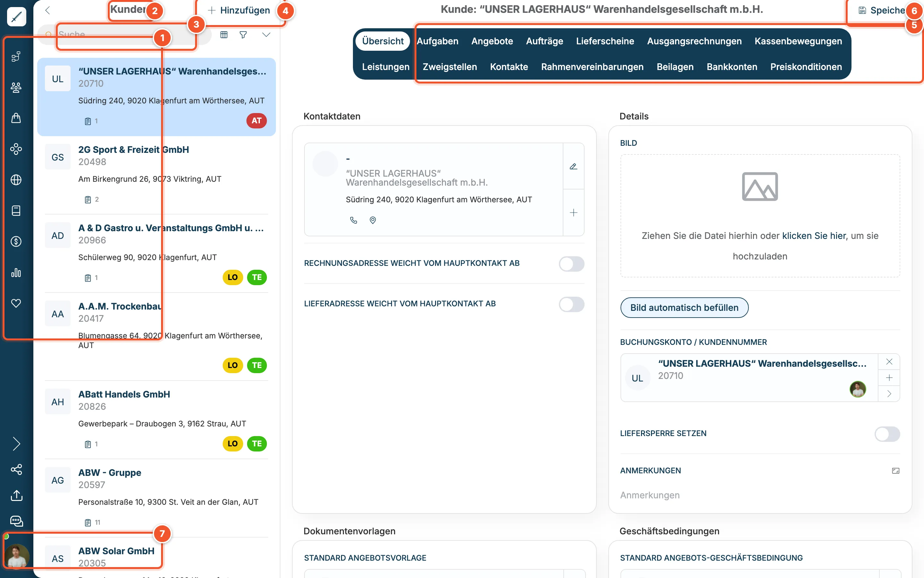The height and width of the screenshot is (578, 924).
Task: Open the book icon in sidebar
Action: click(16, 211)
